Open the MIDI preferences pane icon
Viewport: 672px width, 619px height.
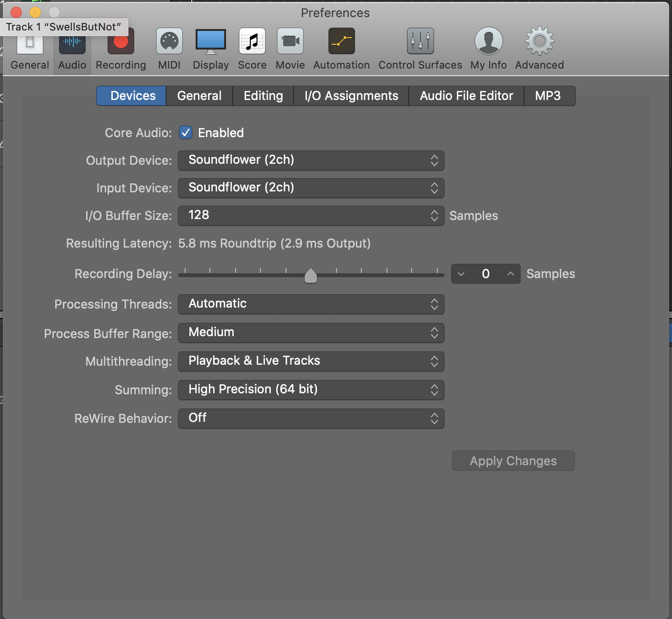click(x=169, y=41)
